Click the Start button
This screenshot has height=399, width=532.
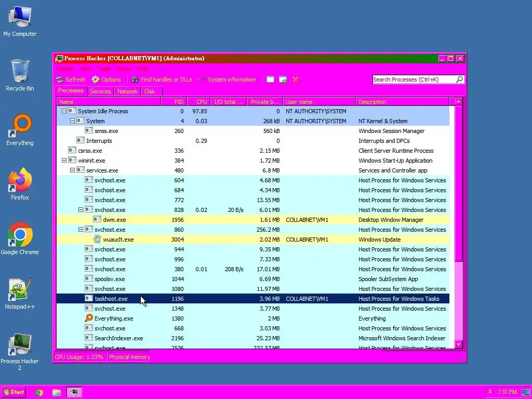click(14, 392)
